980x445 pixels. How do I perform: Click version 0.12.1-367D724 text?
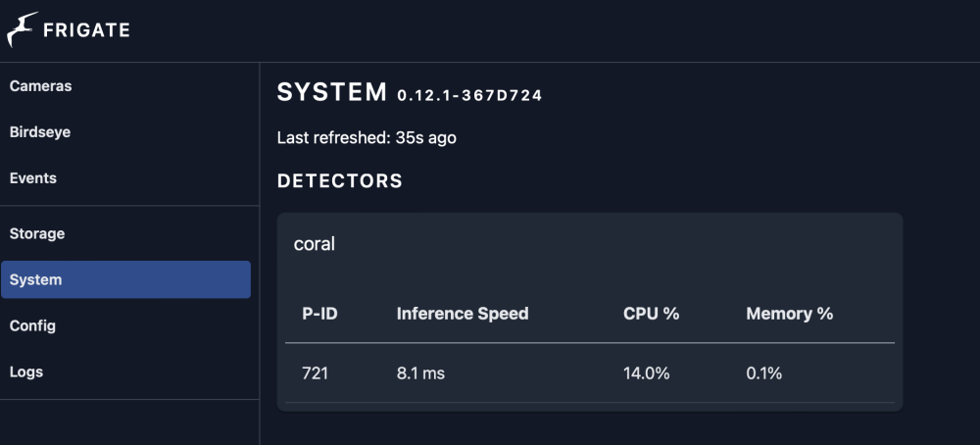pos(470,96)
